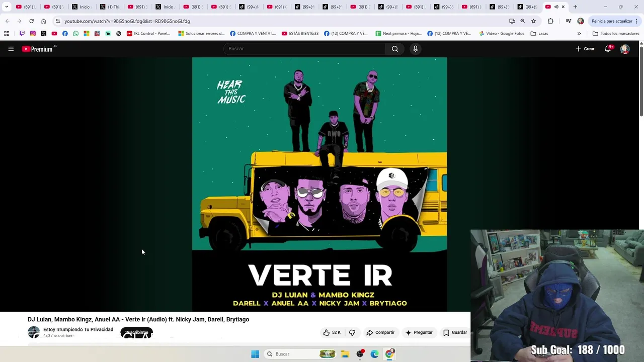Open channel Estoy Irrumpiendo Tu Privacidad

78,329
